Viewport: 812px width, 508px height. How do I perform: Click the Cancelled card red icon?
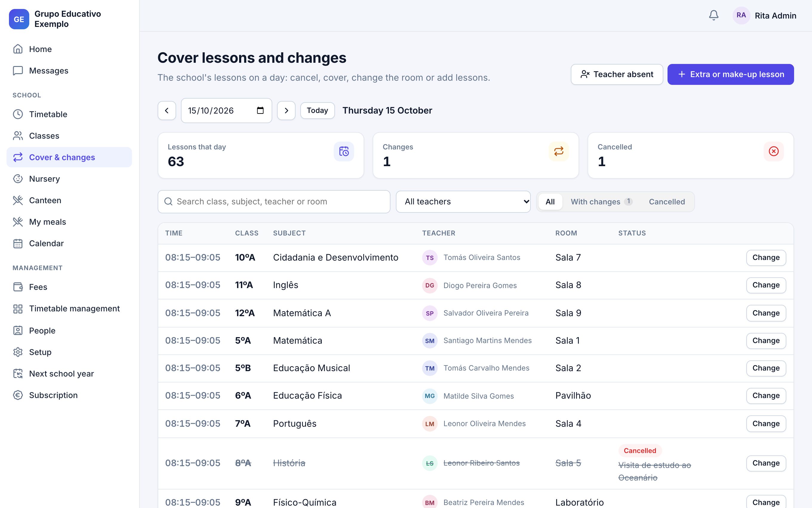point(774,152)
